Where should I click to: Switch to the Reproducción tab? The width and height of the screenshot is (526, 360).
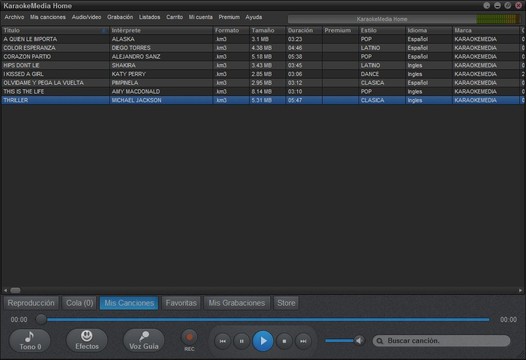(x=31, y=303)
